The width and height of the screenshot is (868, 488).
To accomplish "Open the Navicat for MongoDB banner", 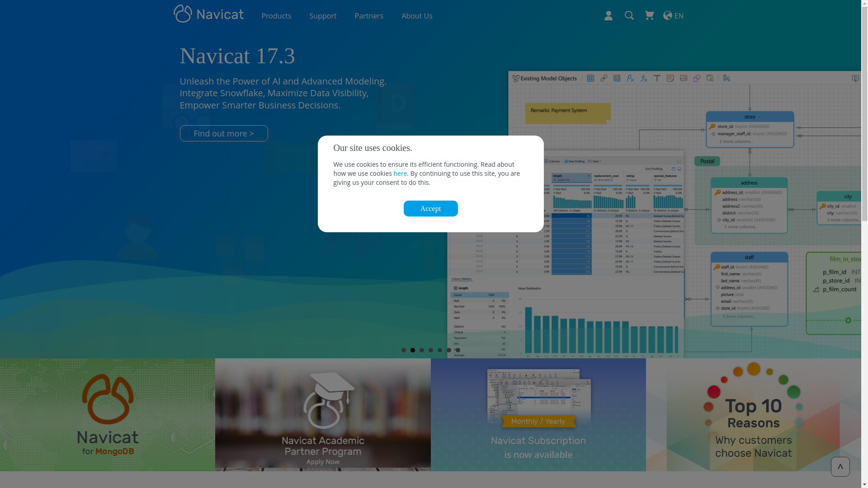I will click(x=108, y=415).
